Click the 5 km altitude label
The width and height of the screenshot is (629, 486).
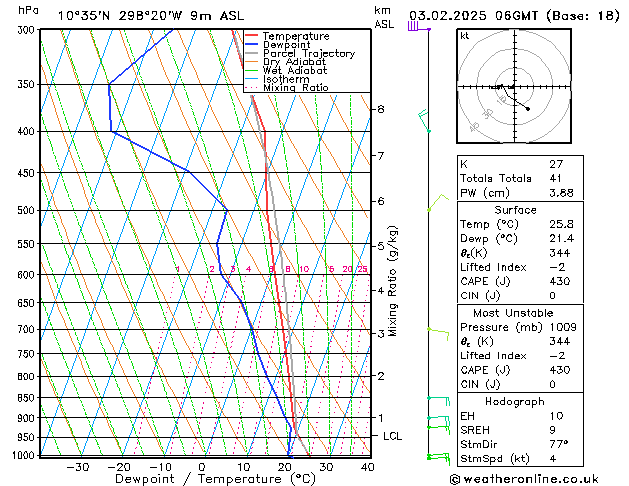pos(381,246)
